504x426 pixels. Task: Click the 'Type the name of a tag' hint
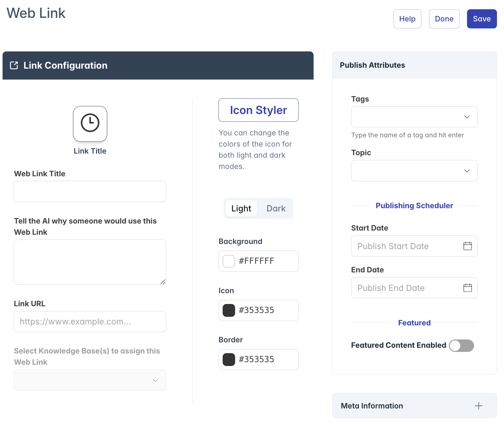point(407,135)
